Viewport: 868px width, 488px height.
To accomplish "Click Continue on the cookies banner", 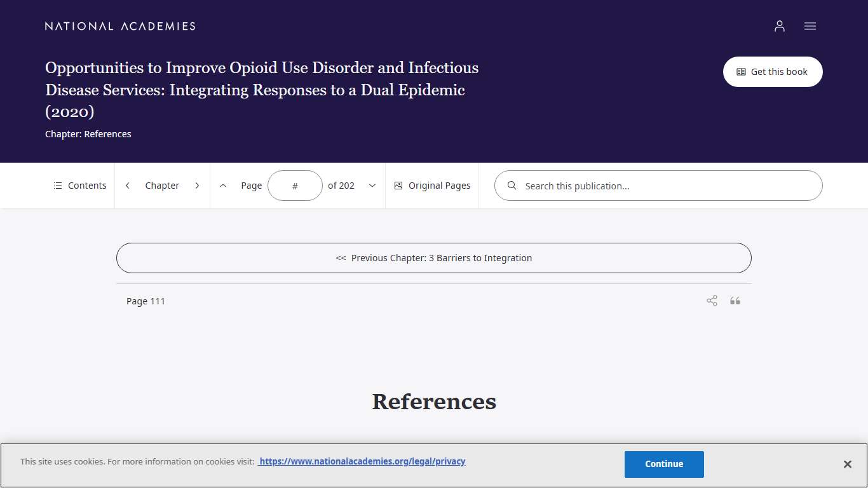I will click(x=664, y=464).
